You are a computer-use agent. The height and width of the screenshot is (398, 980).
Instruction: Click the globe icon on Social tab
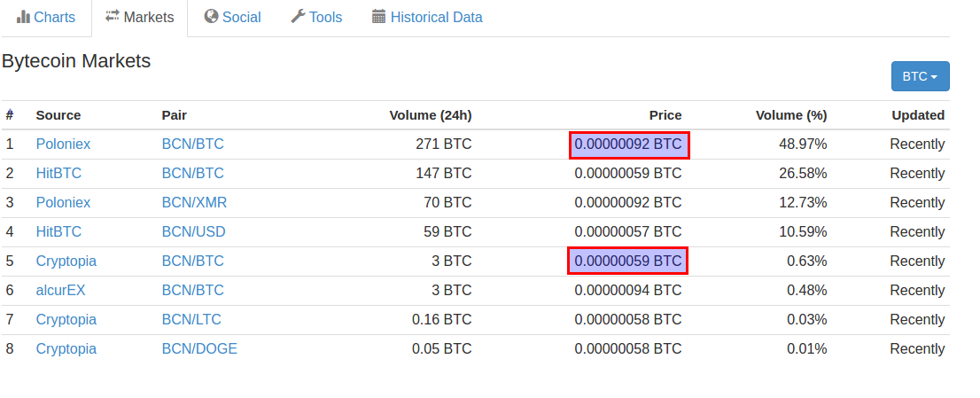(211, 17)
